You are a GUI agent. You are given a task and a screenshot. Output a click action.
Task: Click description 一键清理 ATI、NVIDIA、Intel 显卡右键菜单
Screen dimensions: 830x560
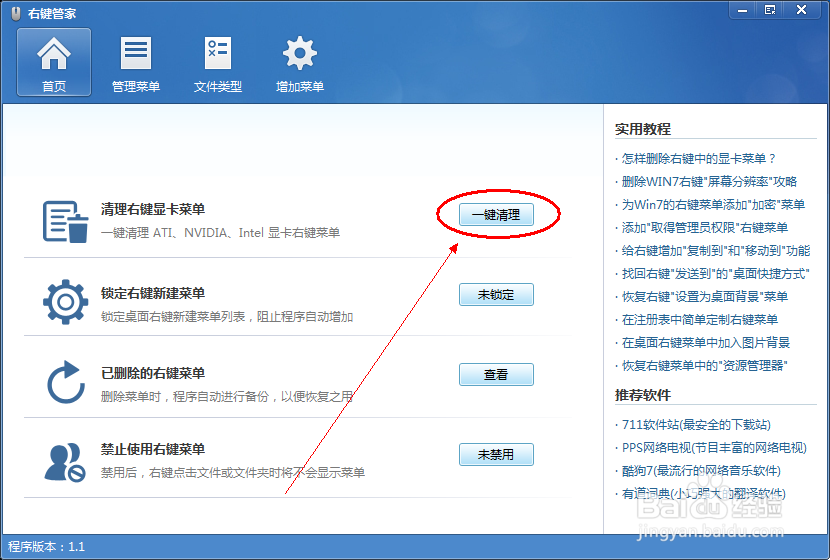tap(220, 233)
